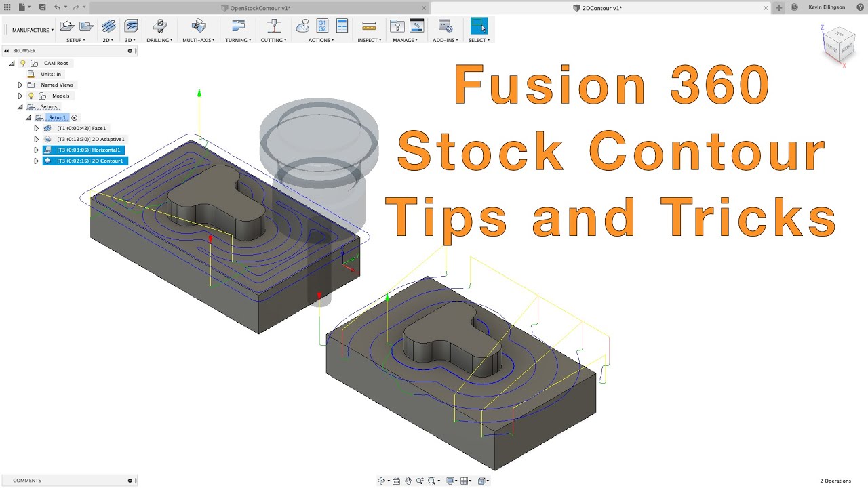Click the Scripts and Add-Ins icon
This screenshot has height=488, width=868.
point(446,26)
